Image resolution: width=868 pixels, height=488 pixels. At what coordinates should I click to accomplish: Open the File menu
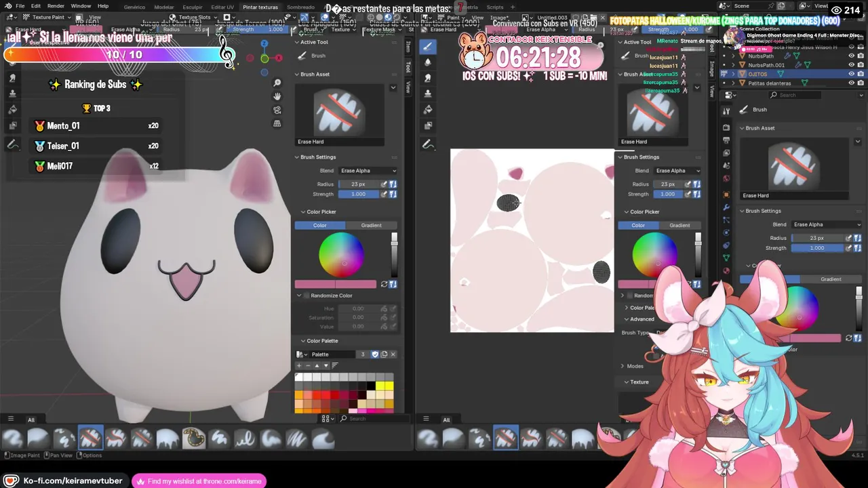[x=20, y=6]
